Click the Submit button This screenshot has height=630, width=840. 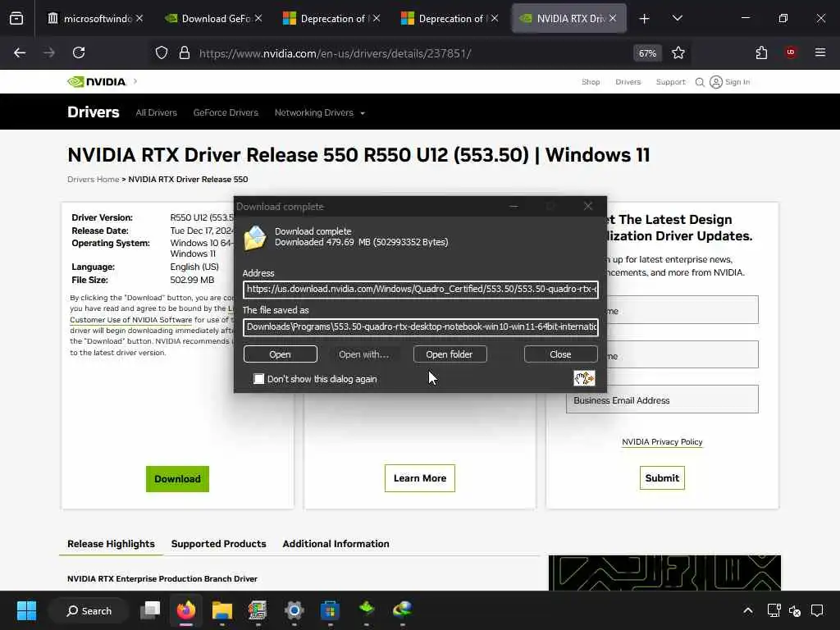662,478
